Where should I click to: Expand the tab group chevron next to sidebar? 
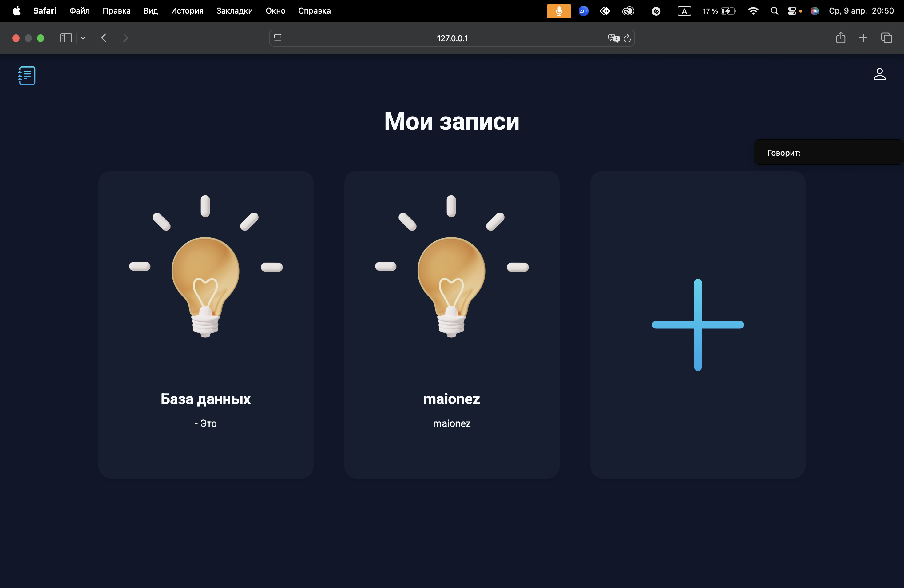click(x=83, y=38)
